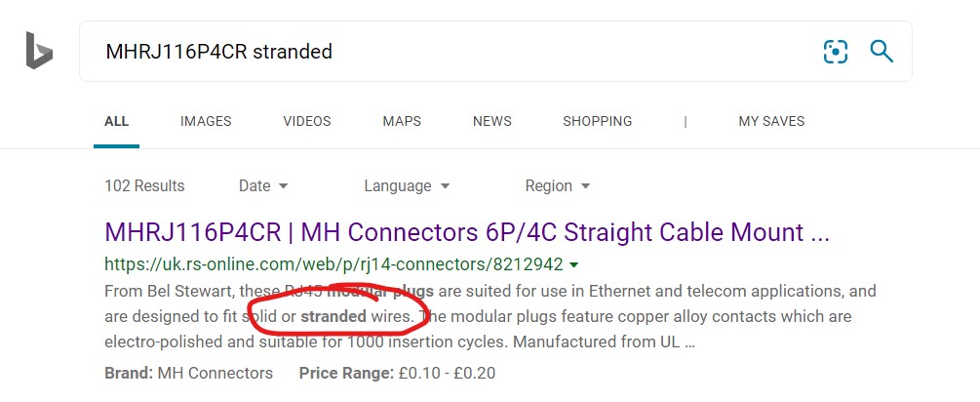Expand the Date filter dropdown
Viewport: 980px width, 402px height.
(263, 185)
